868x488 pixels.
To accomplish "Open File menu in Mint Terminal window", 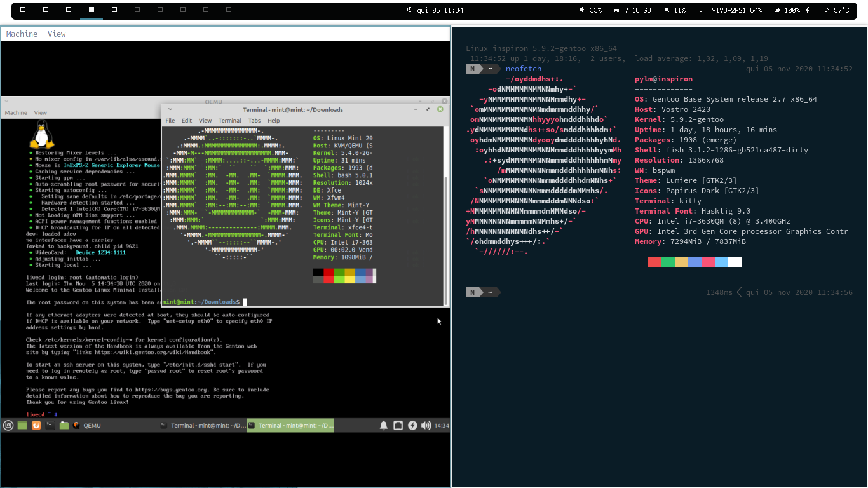I will pos(170,121).
